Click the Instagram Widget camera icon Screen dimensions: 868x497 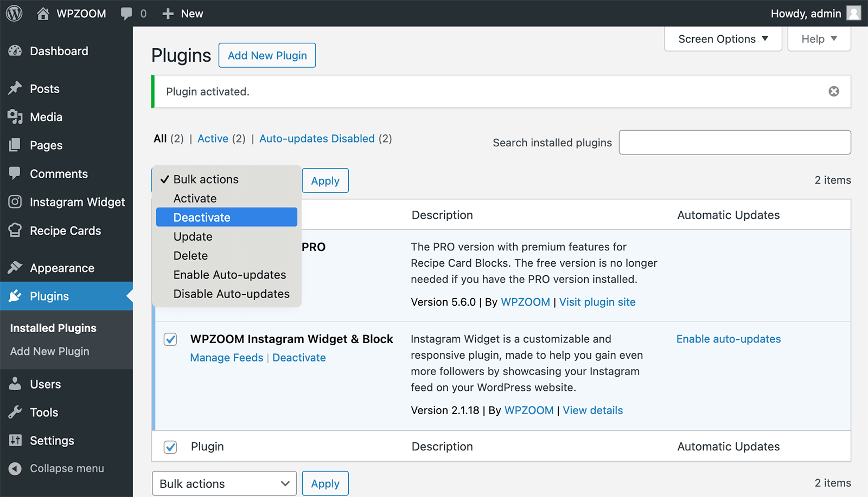[x=15, y=202]
